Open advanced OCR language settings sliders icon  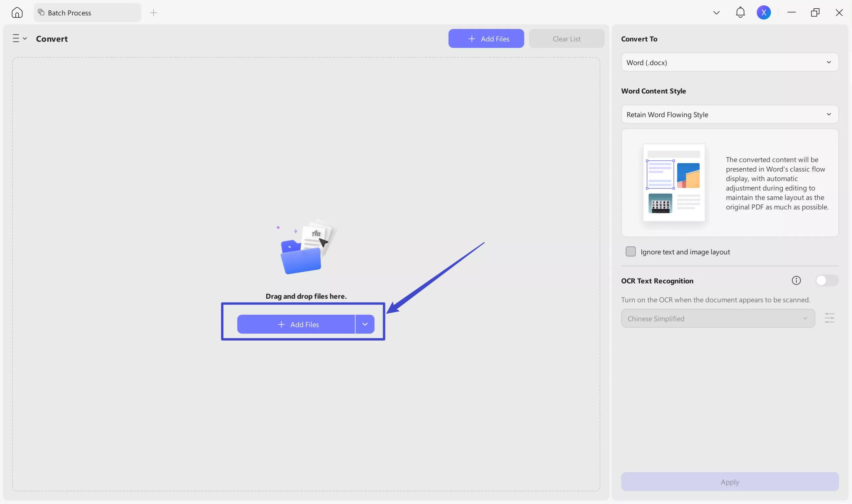pyautogui.click(x=830, y=318)
